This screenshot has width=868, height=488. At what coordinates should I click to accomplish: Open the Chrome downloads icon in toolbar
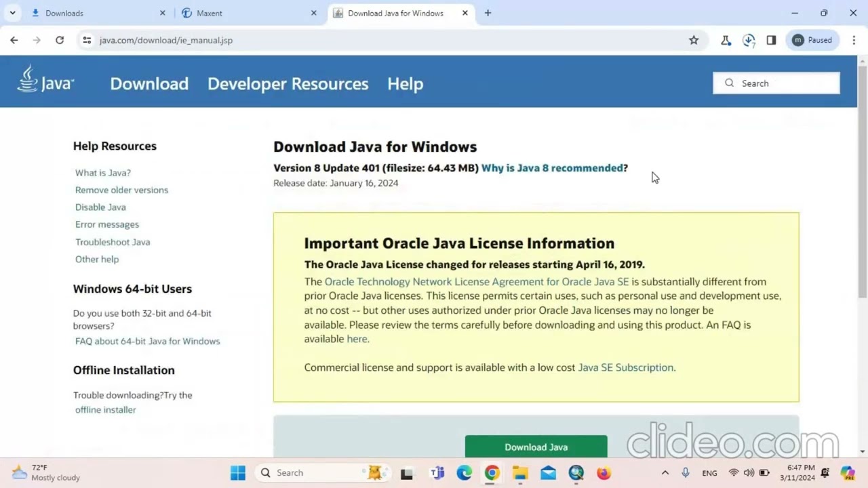coord(749,40)
